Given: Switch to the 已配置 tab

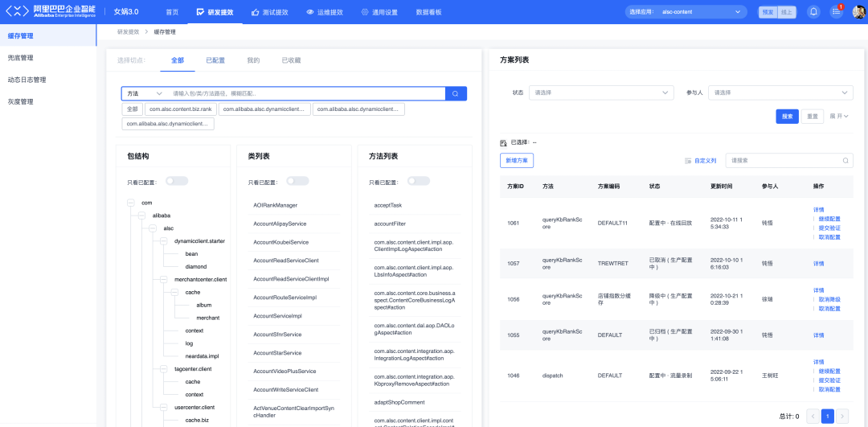Looking at the screenshot, I should click(215, 60).
